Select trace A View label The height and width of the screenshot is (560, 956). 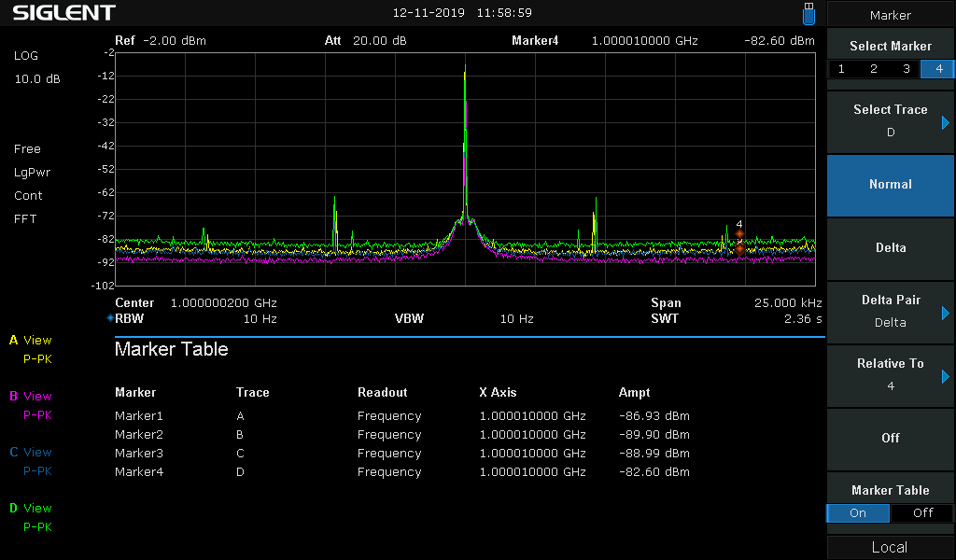[31, 340]
